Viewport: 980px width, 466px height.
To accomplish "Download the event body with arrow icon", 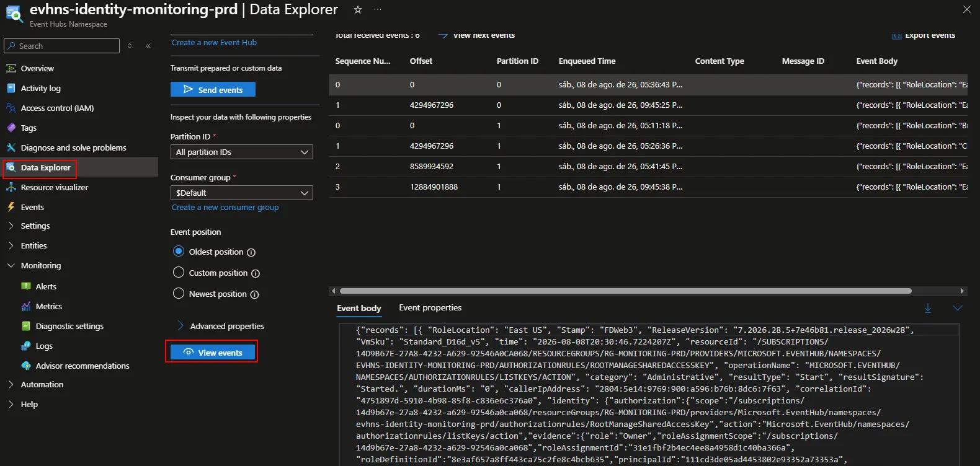I will 928,308.
